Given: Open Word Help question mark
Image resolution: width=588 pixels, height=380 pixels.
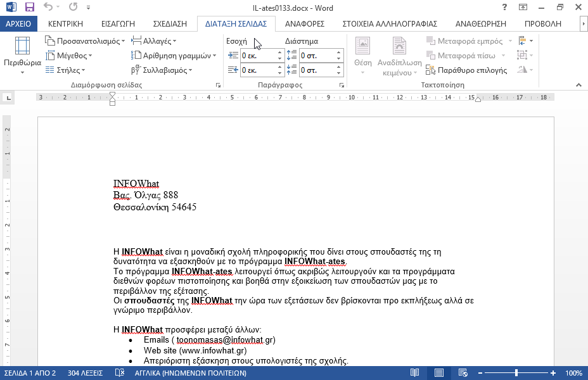Looking at the screenshot, I should (x=505, y=7).
